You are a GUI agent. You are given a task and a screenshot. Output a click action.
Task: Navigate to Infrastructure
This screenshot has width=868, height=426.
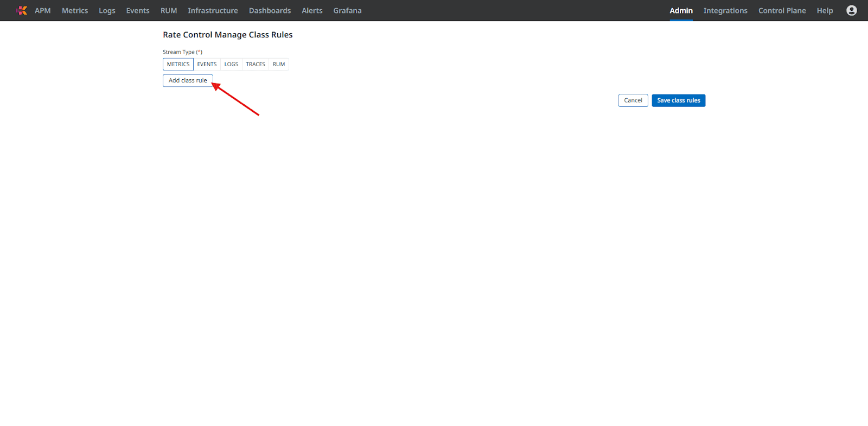pyautogui.click(x=213, y=10)
